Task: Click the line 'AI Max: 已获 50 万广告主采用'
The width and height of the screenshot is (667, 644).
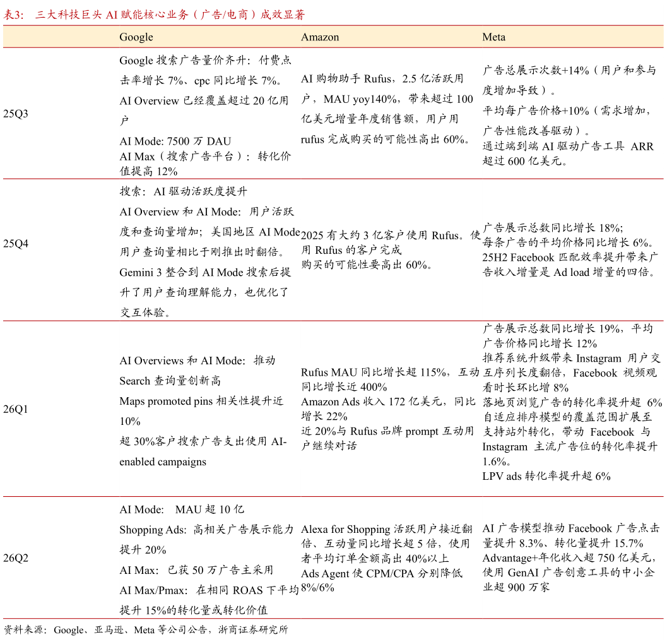Action: 196,570
